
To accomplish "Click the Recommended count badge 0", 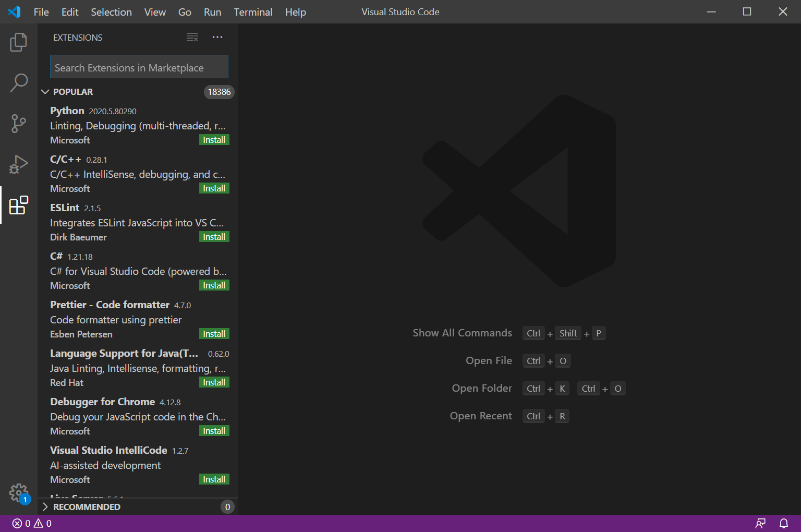I will click(227, 507).
